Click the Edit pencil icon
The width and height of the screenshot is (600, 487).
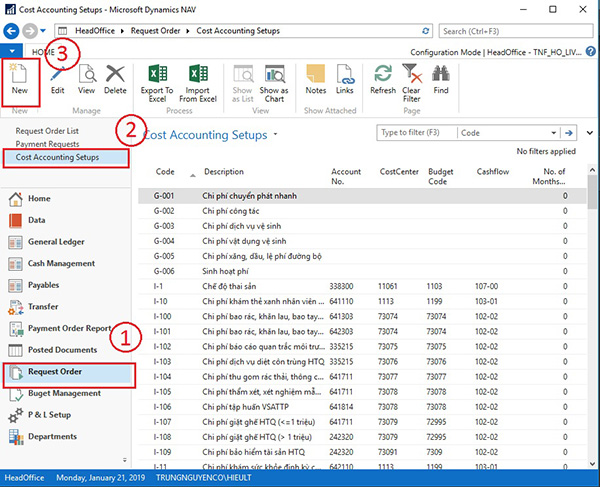(58, 74)
